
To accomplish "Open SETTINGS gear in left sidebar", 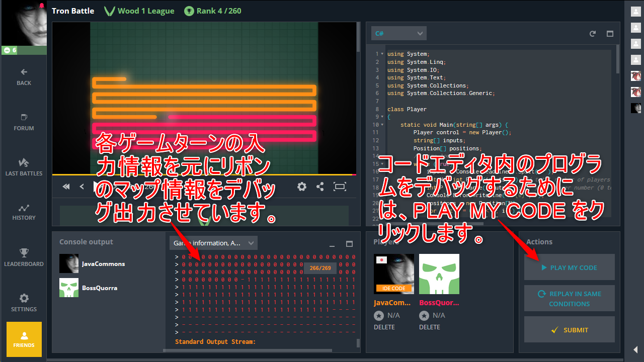I will click(24, 303).
